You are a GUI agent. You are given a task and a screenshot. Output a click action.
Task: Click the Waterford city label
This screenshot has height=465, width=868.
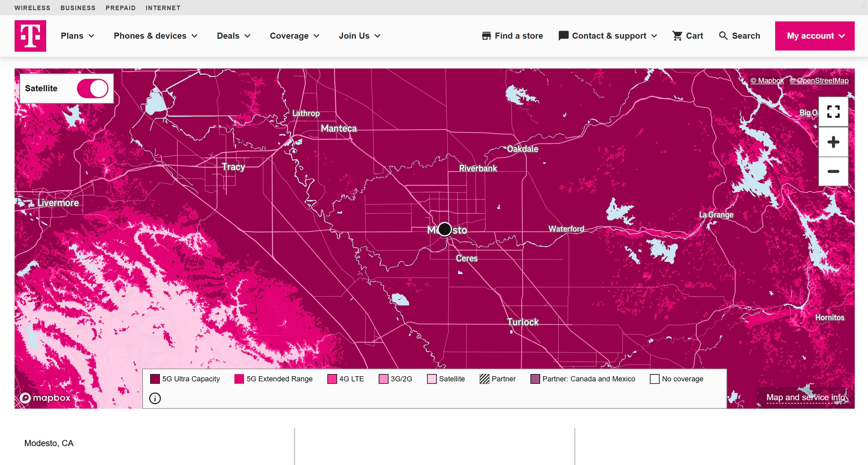click(566, 229)
